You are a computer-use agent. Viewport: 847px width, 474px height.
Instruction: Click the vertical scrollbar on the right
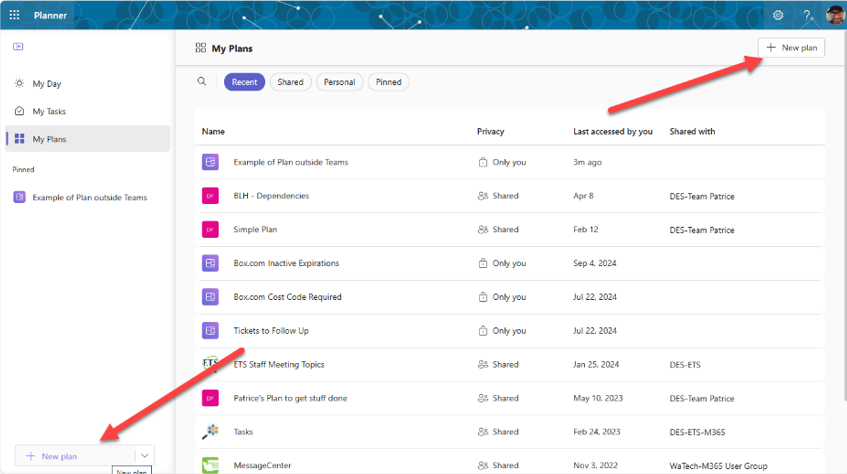pos(844,216)
